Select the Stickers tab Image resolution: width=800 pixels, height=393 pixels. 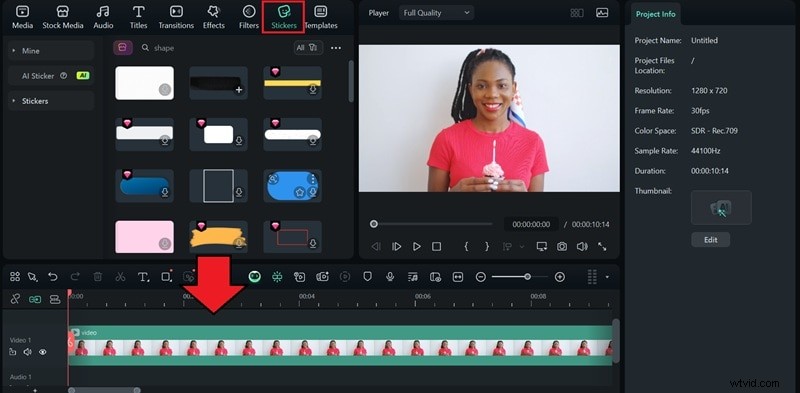tap(284, 17)
